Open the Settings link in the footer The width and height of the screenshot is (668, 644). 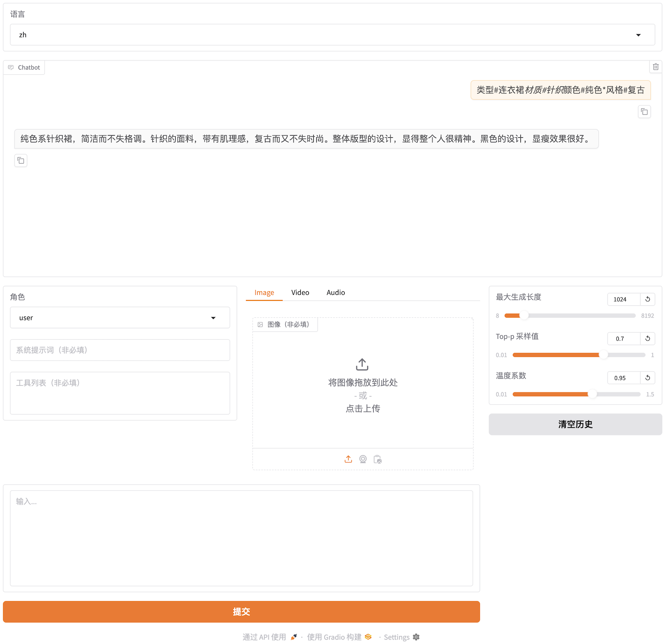click(401, 637)
